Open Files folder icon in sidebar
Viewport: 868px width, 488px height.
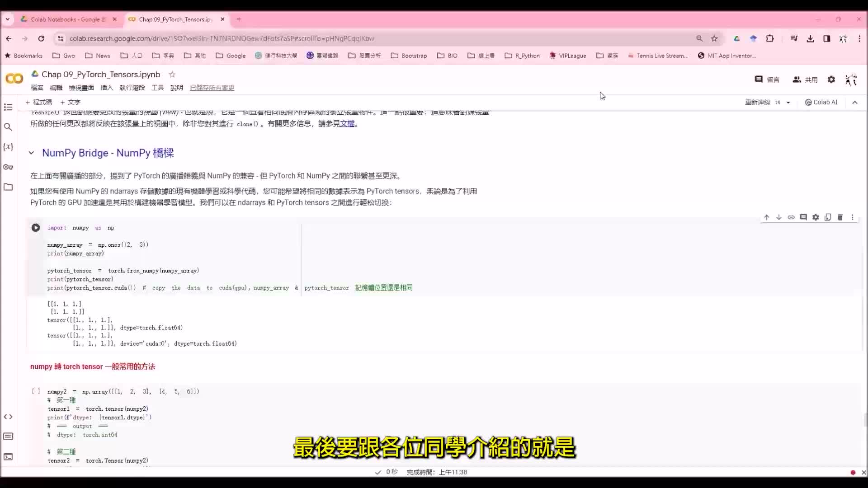coord(8,187)
